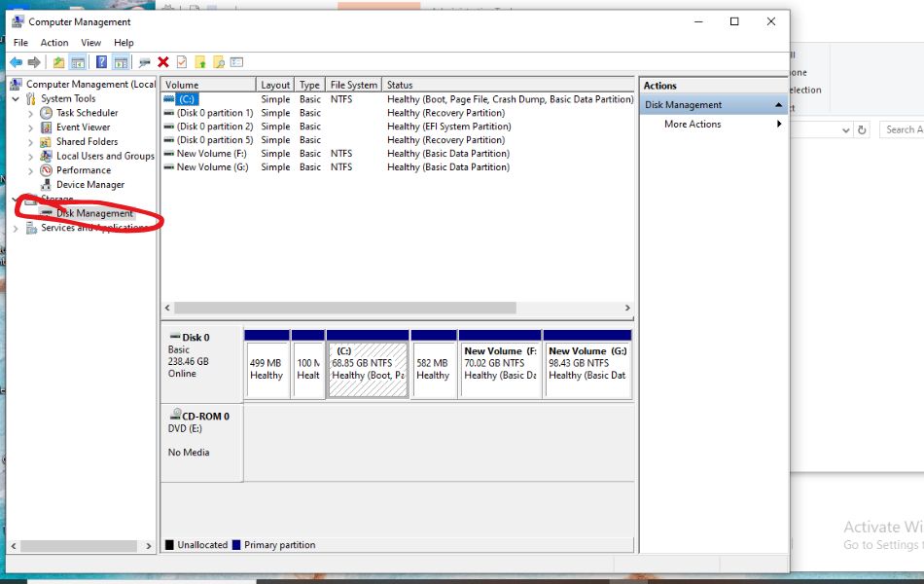Click the Computer Management (Local) root icon
The width and height of the screenshot is (924, 584).
(x=17, y=85)
